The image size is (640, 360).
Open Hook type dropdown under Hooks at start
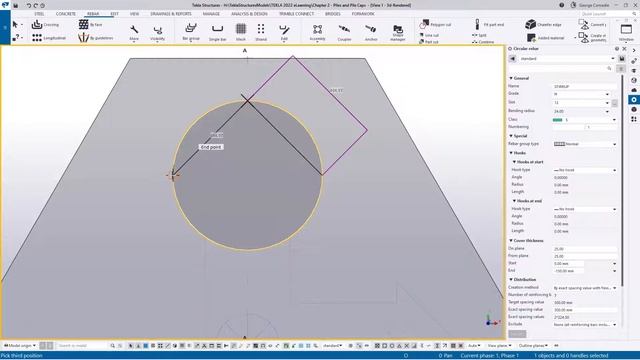(614, 170)
